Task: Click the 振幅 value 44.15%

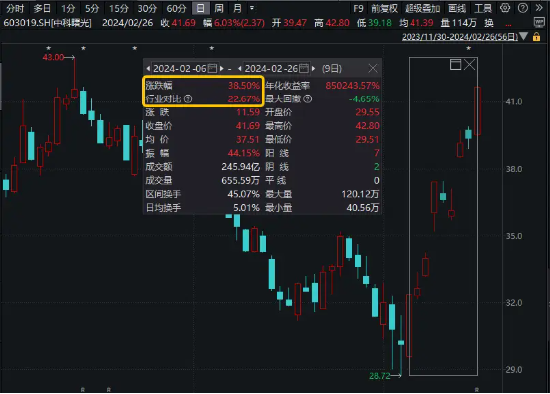Action: (x=243, y=153)
